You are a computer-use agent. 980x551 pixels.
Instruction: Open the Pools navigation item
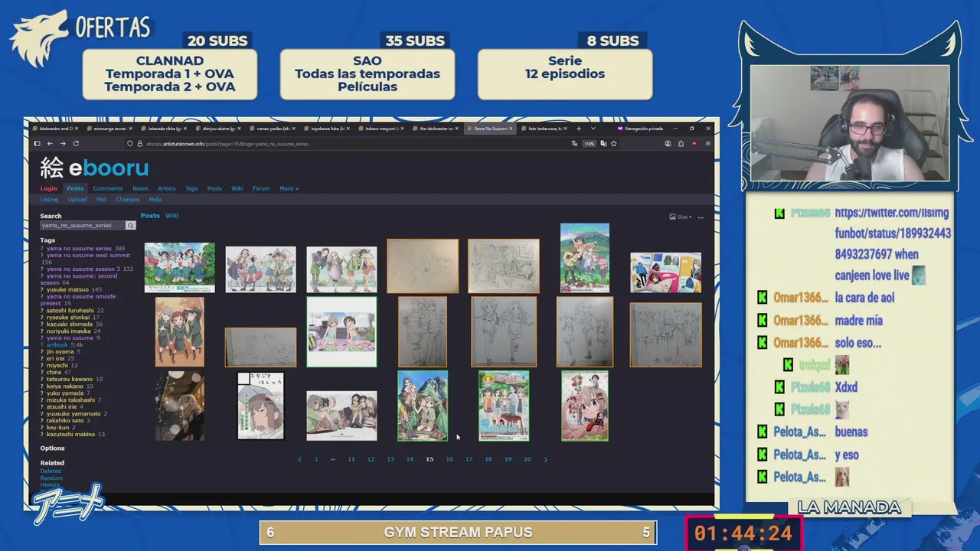tap(214, 188)
